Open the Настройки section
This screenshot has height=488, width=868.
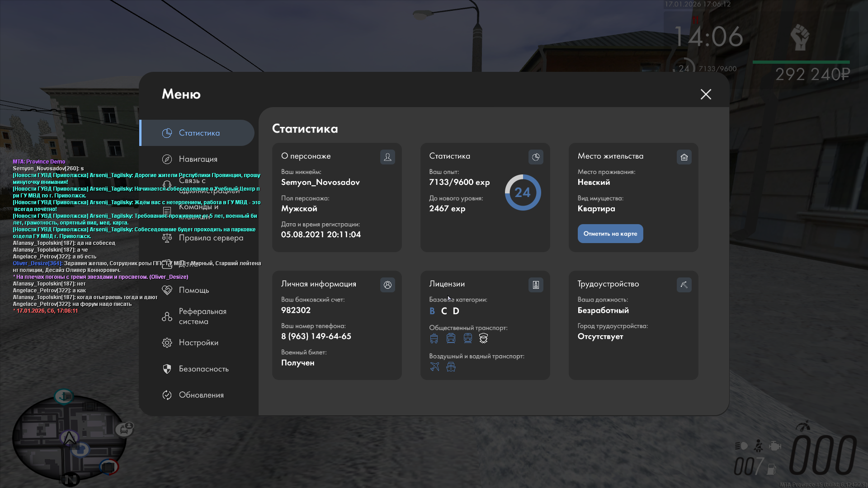198,343
